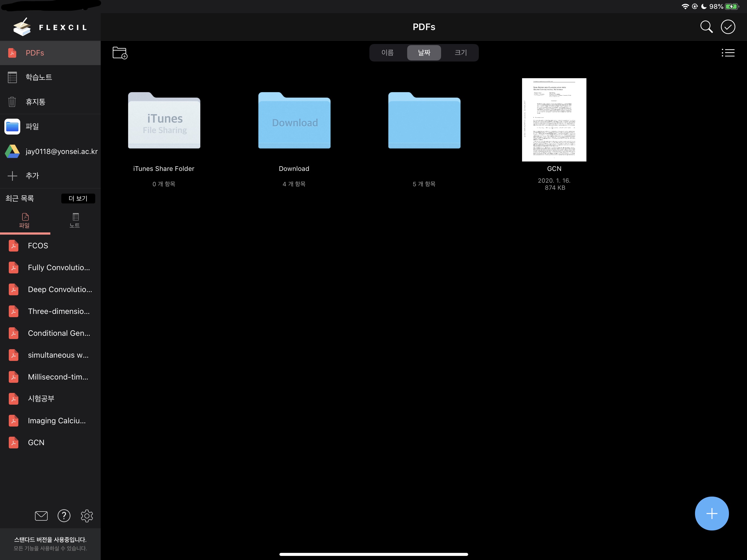Open the trash 휴지통 in sidebar
This screenshot has width=747, height=560.
tap(36, 102)
